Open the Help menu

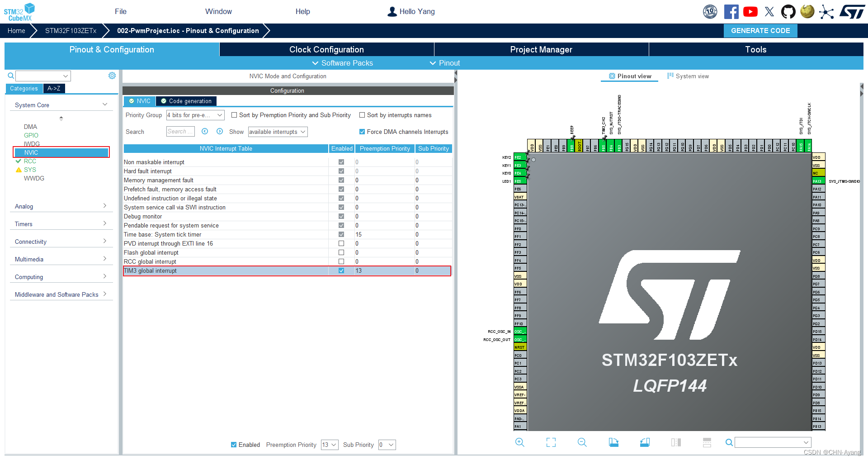(x=303, y=12)
